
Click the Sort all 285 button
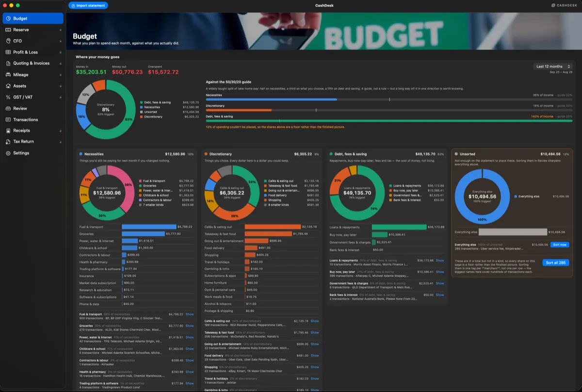(556, 263)
